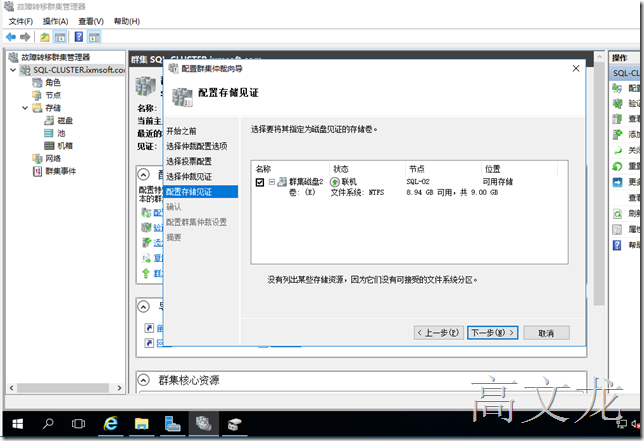
Task: Open Help via blue question toolbar icon
Action: 78,37
